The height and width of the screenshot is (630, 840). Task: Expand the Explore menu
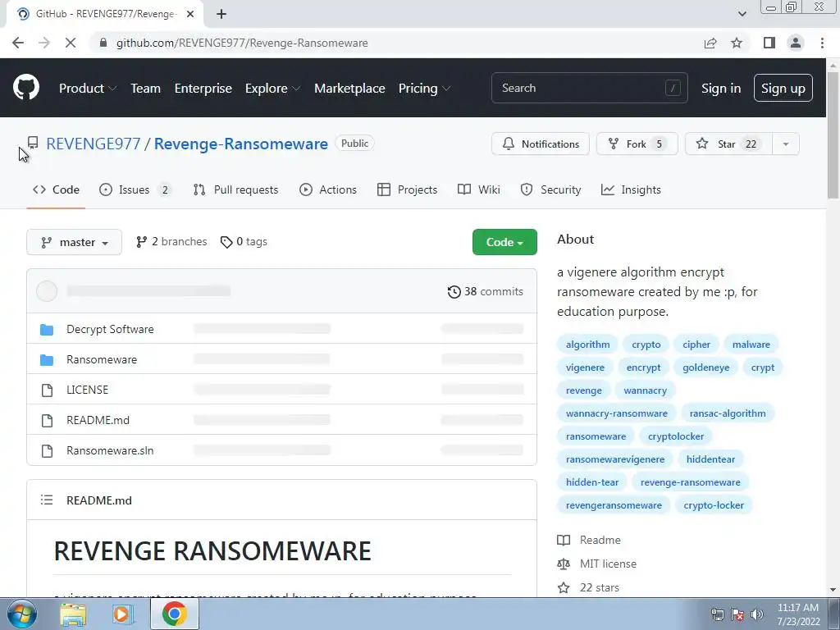click(x=272, y=89)
